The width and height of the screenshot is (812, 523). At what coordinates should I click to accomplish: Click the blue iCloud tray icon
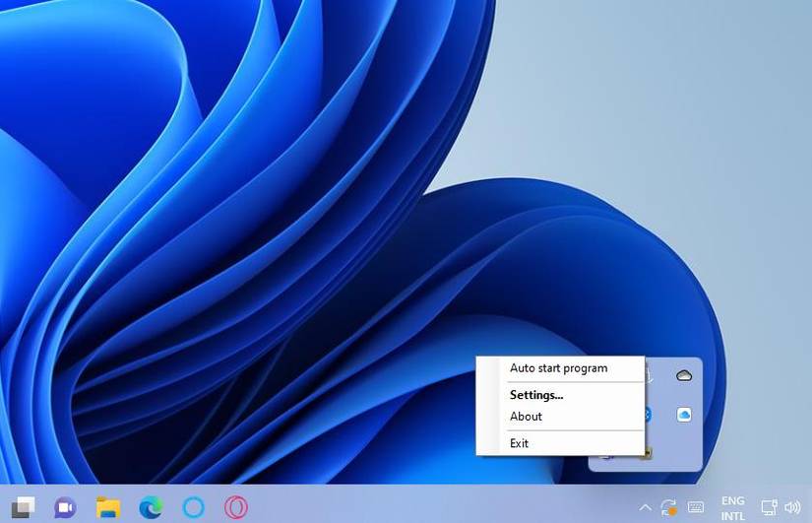pos(684,415)
